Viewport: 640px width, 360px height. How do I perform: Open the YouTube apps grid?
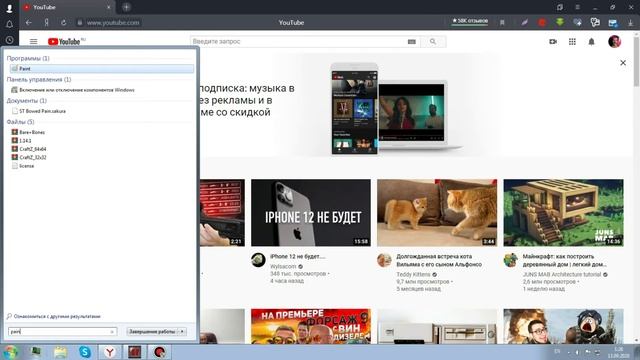[572, 41]
